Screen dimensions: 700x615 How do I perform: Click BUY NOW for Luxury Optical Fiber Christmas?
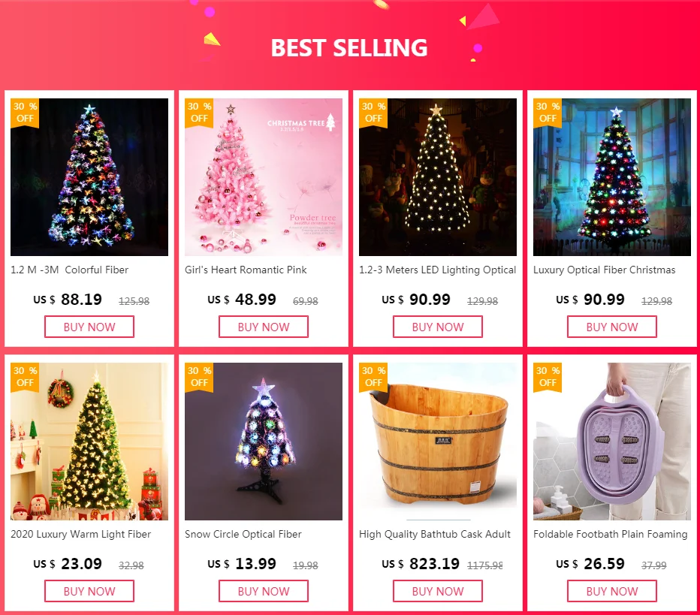point(612,327)
